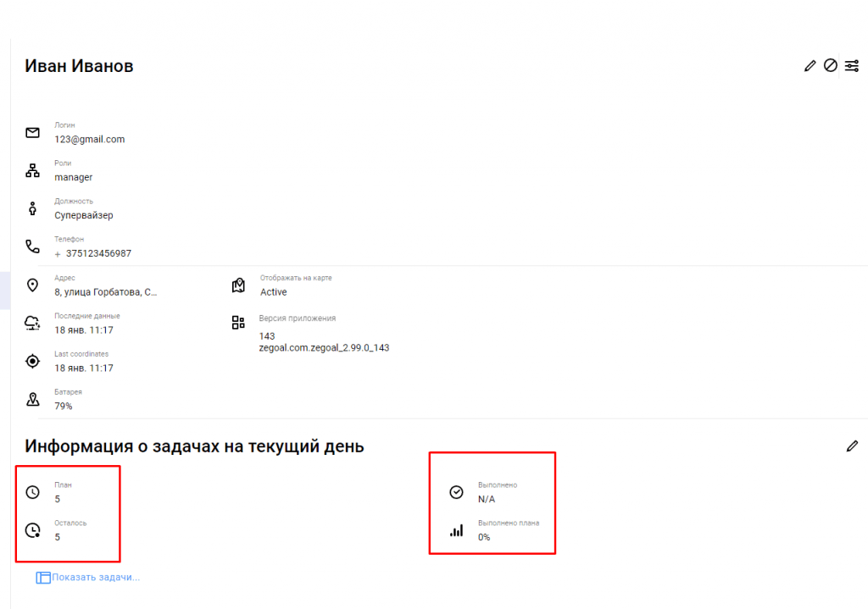The image size is (868, 609).
Task: Click the QR grid icon for Версия приложения
Action: click(238, 323)
